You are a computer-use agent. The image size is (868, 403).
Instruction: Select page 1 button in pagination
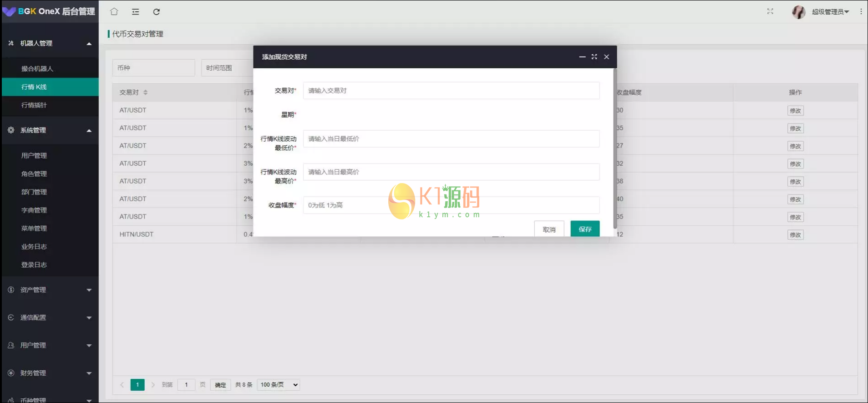tap(137, 385)
